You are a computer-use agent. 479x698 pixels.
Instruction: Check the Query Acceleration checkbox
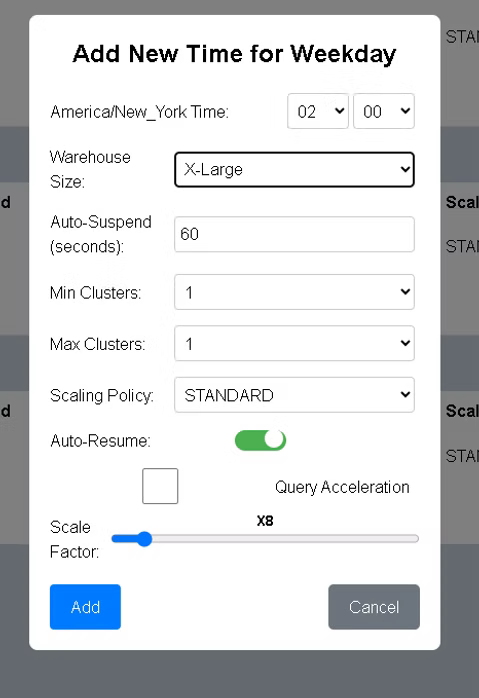[160, 486]
